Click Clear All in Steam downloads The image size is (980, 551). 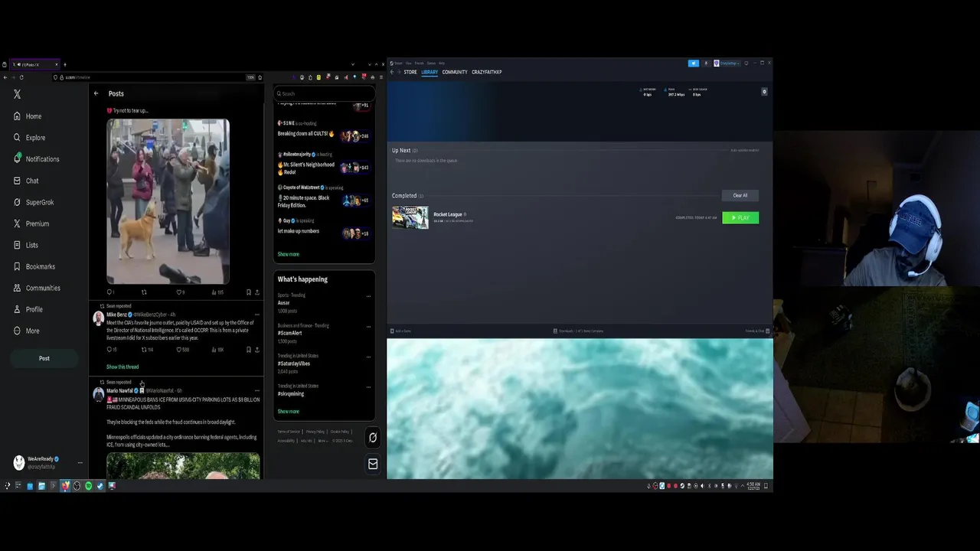point(740,195)
